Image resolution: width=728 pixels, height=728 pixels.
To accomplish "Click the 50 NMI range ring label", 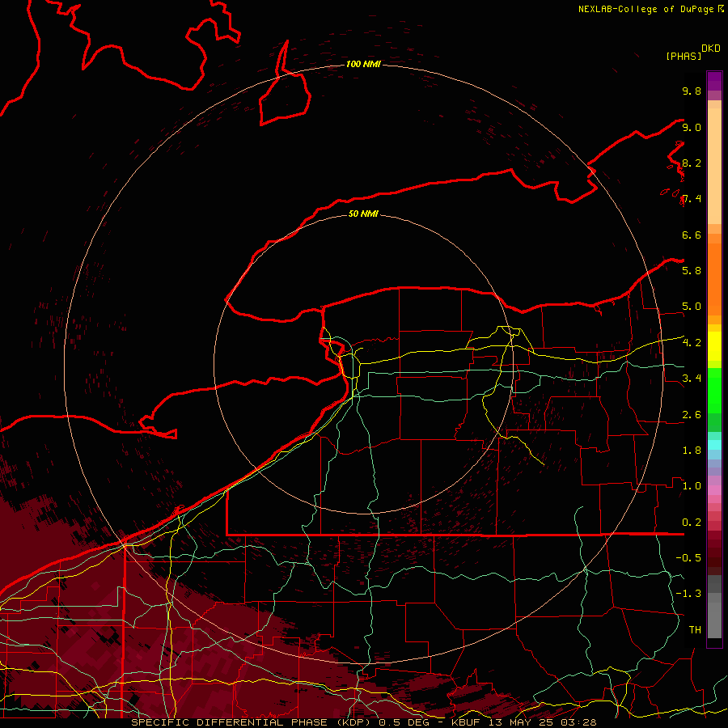I will pyautogui.click(x=363, y=214).
